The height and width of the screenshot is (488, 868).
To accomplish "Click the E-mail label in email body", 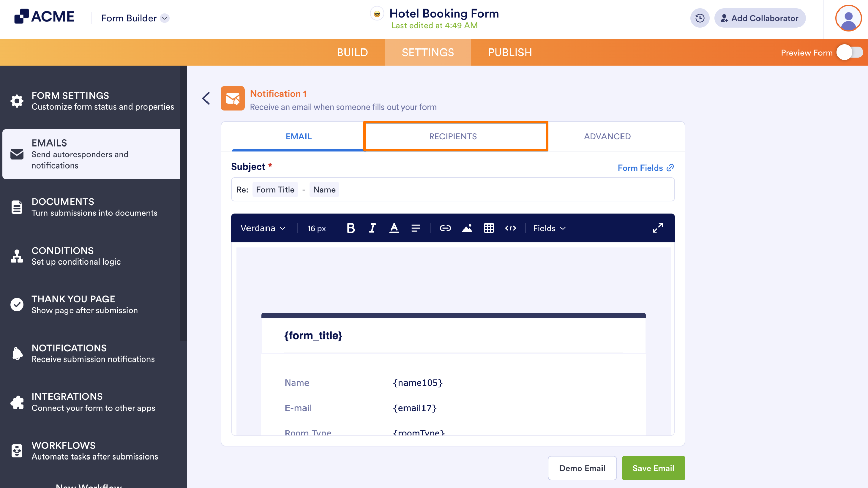I will point(298,408).
